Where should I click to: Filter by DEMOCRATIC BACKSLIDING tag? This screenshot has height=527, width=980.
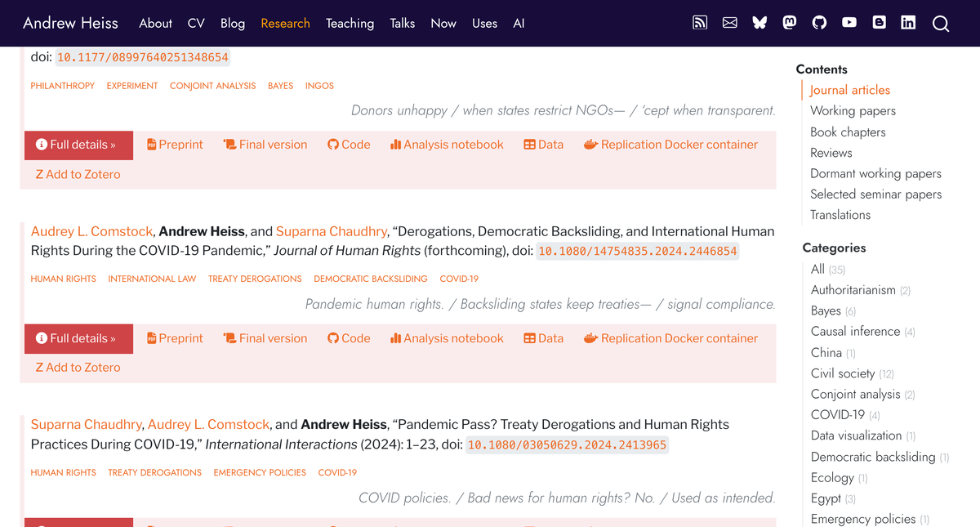pyautogui.click(x=371, y=279)
